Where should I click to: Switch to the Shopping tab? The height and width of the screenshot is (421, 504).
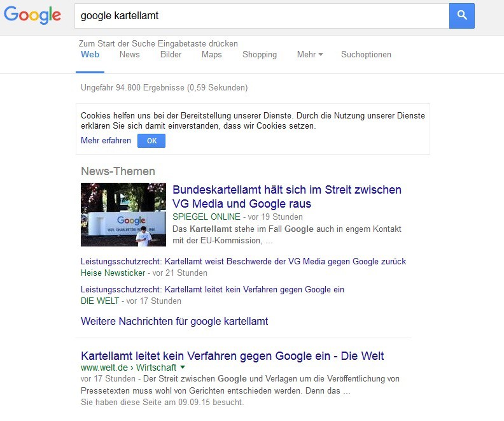(260, 55)
